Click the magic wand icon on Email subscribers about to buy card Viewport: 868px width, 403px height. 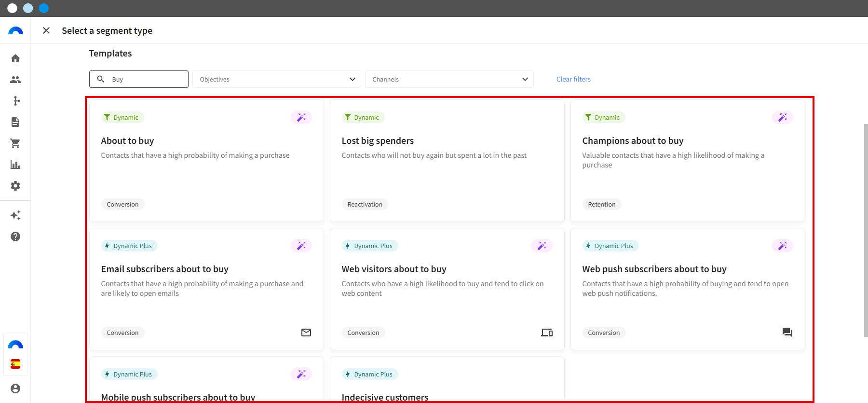point(301,246)
